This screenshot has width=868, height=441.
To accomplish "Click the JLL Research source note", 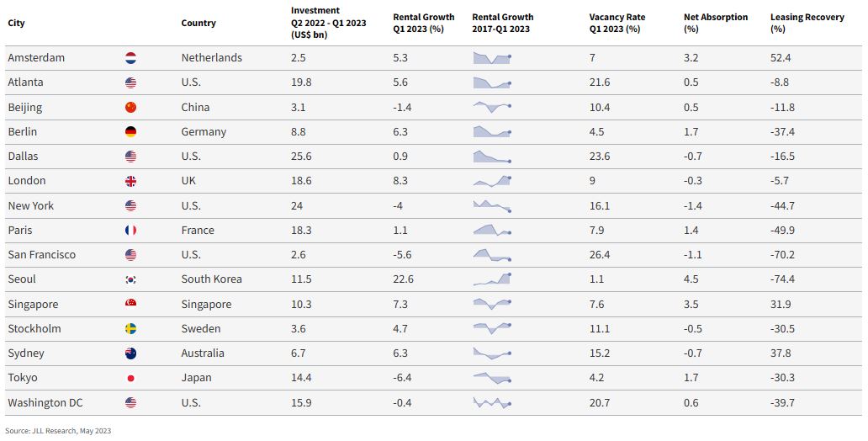I will (x=58, y=431).
